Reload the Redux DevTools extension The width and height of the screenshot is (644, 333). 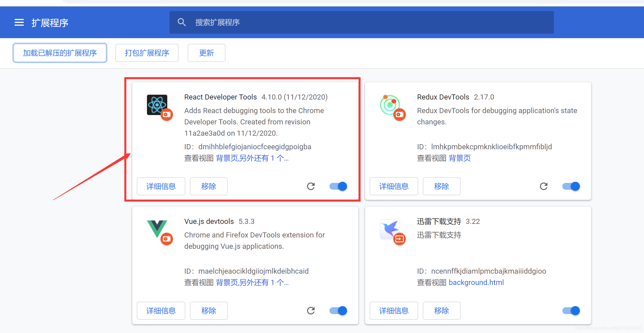click(x=544, y=186)
